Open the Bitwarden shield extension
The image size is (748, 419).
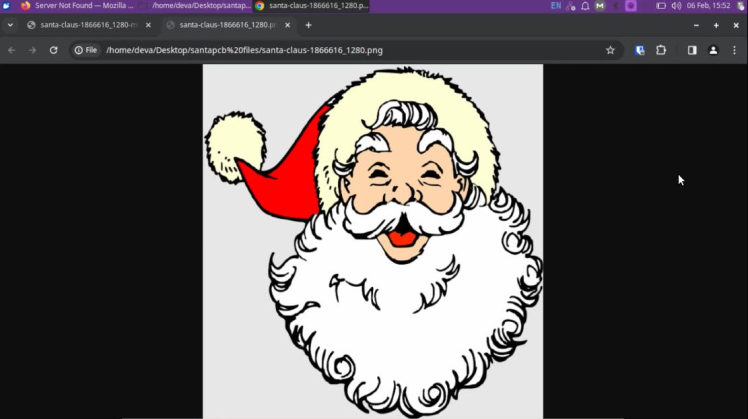pos(640,50)
